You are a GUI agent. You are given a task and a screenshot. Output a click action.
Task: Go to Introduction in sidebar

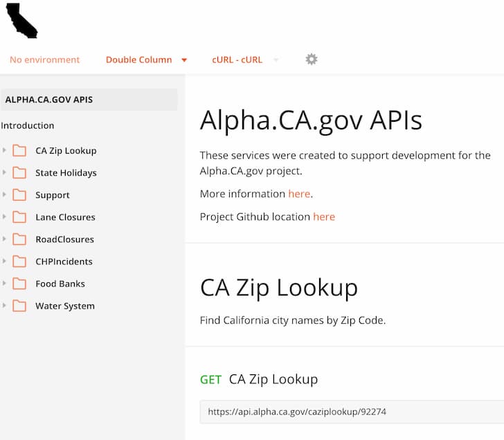[27, 126]
